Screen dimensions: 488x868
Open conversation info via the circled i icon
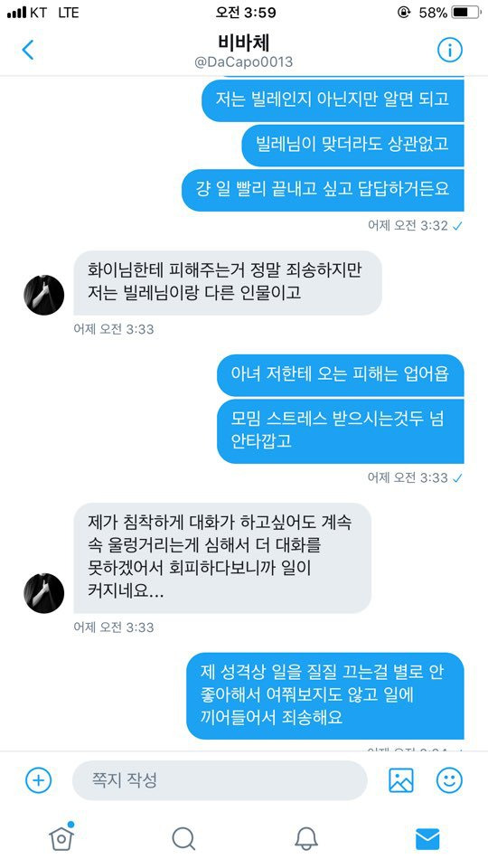coord(450,50)
